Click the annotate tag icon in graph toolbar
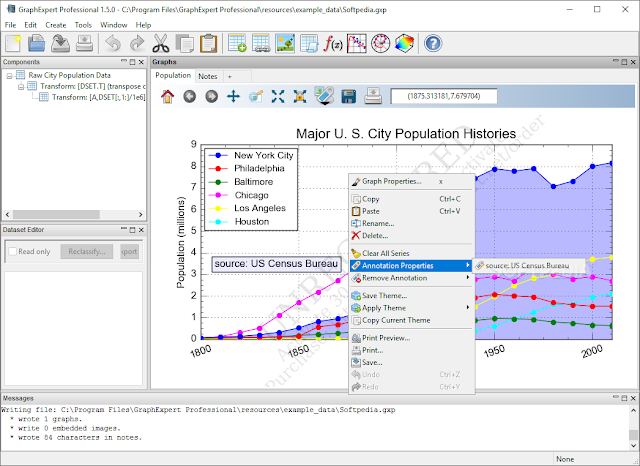This screenshot has height=466, width=640. (x=324, y=95)
